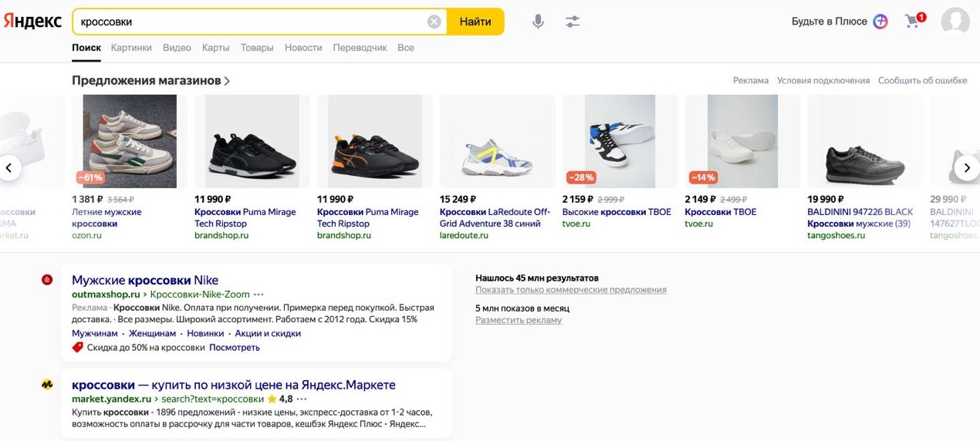Click the tangoshoes.ru domain under BALDININI 947226
The height and width of the screenshot is (441, 980).
[x=836, y=235]
